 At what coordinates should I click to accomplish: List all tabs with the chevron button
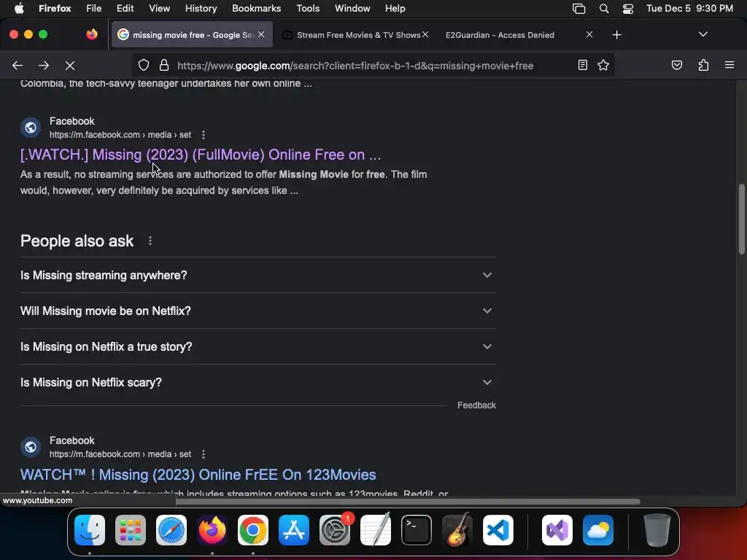(703, 34)
